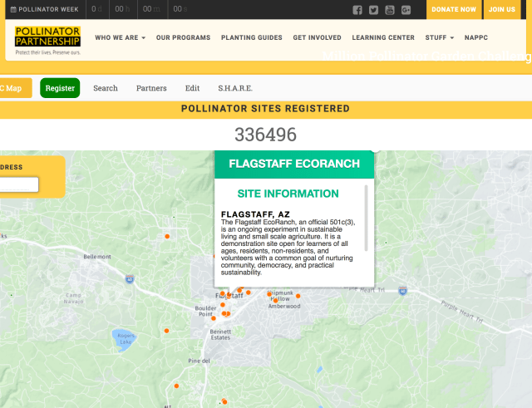Screen dimensions: 532x408
Task: Expand the Stuff dropdown menu
Action: pyautogui.click(x=440, y=38)
